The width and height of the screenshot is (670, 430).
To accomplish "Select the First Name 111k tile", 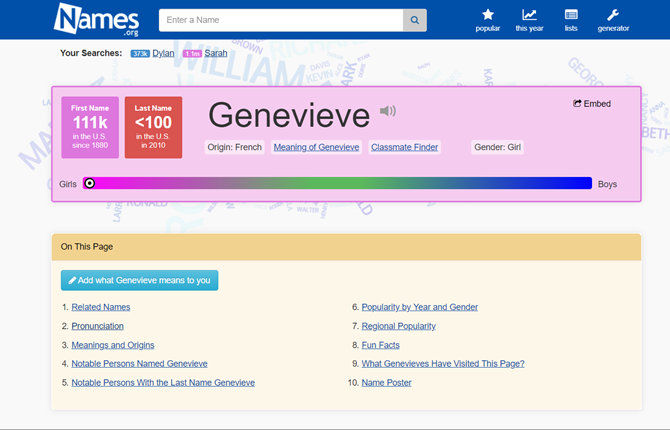I will click(90, 127).
